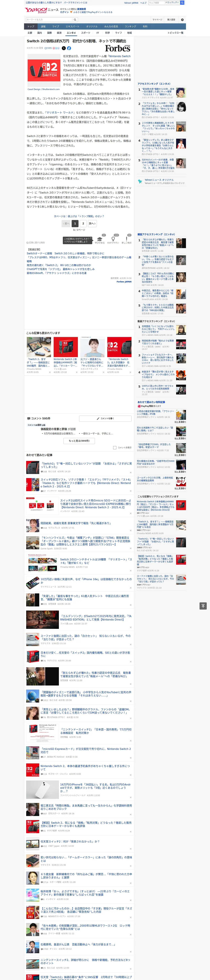Focus the キーワードを入力 search field
Screen dimensions: 210x980
[49, 19]
